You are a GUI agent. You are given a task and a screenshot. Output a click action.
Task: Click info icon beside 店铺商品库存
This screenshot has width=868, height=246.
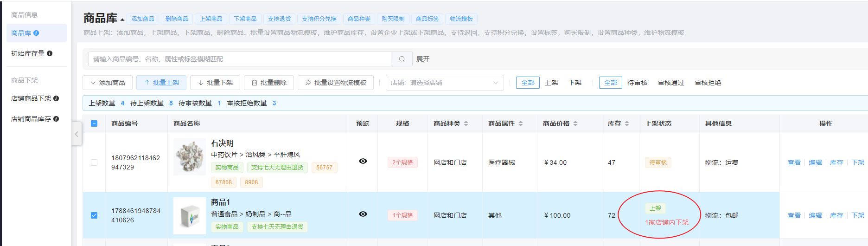[56, 119]
